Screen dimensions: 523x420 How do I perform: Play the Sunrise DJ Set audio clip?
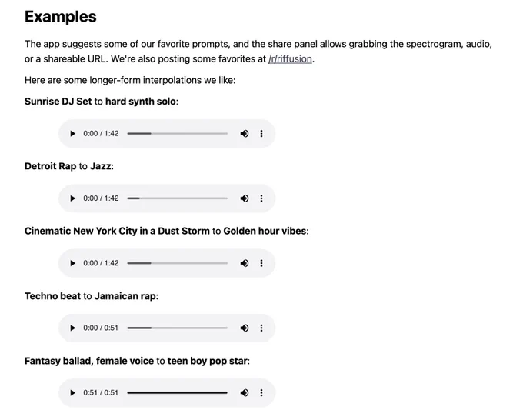pos(72,134)
